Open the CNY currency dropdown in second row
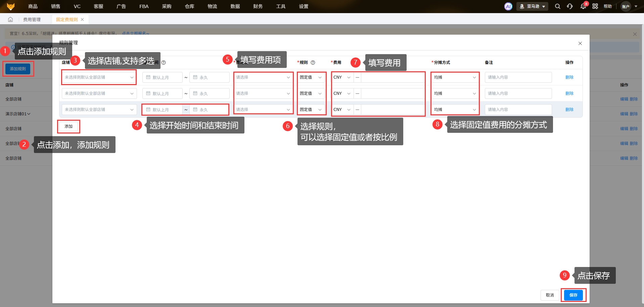This screenshot has width=644, height=307. point(342,93)
